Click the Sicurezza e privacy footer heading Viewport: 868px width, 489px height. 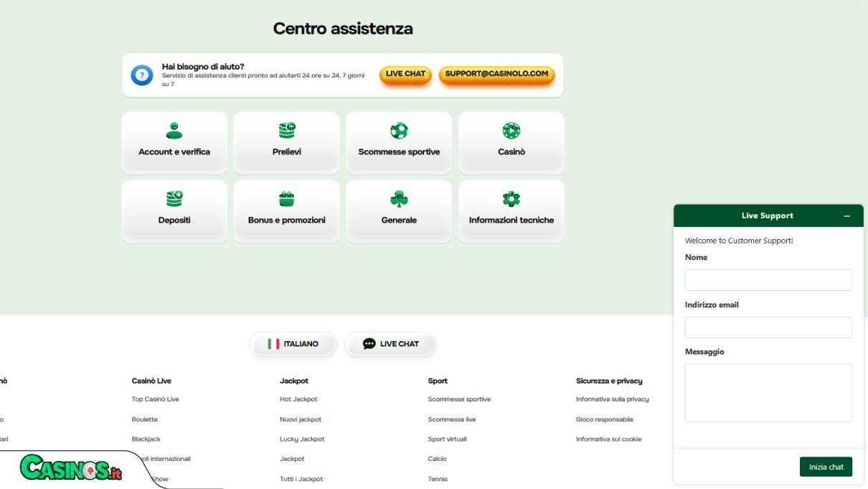click(609, 381)
